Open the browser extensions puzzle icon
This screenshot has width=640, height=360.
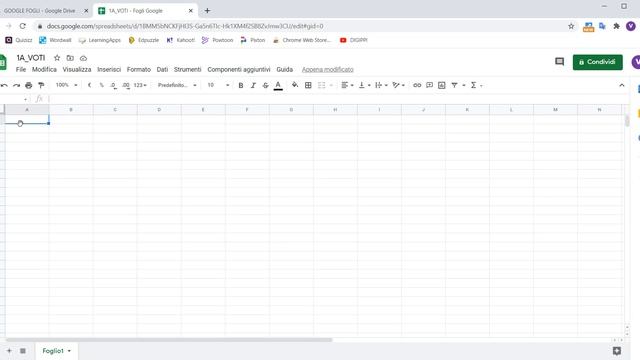(616, 26)
